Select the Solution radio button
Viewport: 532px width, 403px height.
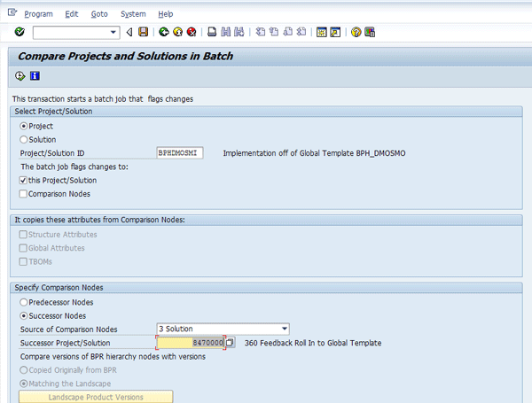point(23,140)
